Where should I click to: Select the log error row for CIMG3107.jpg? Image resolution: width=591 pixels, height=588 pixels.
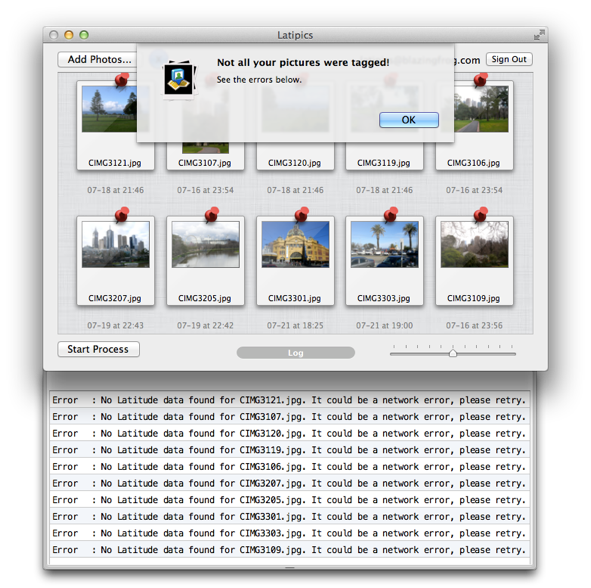pyautogui.click(x=289, y=416)
